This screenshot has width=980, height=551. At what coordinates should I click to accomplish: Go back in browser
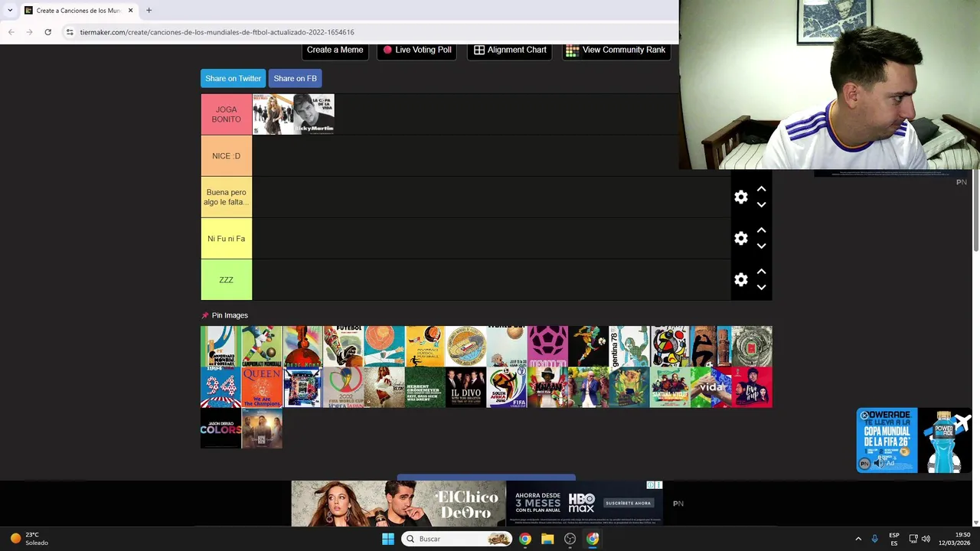(x=11, y=32)
